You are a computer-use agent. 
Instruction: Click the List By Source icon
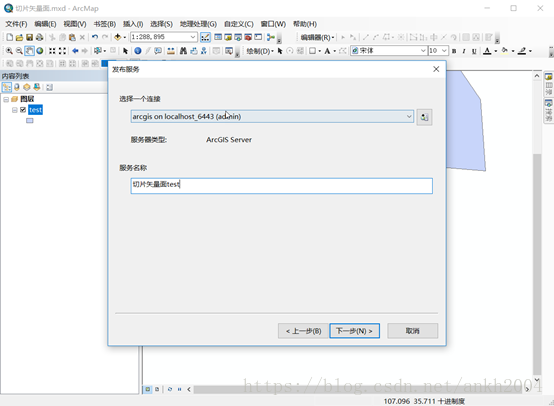[x=17, y=87]
